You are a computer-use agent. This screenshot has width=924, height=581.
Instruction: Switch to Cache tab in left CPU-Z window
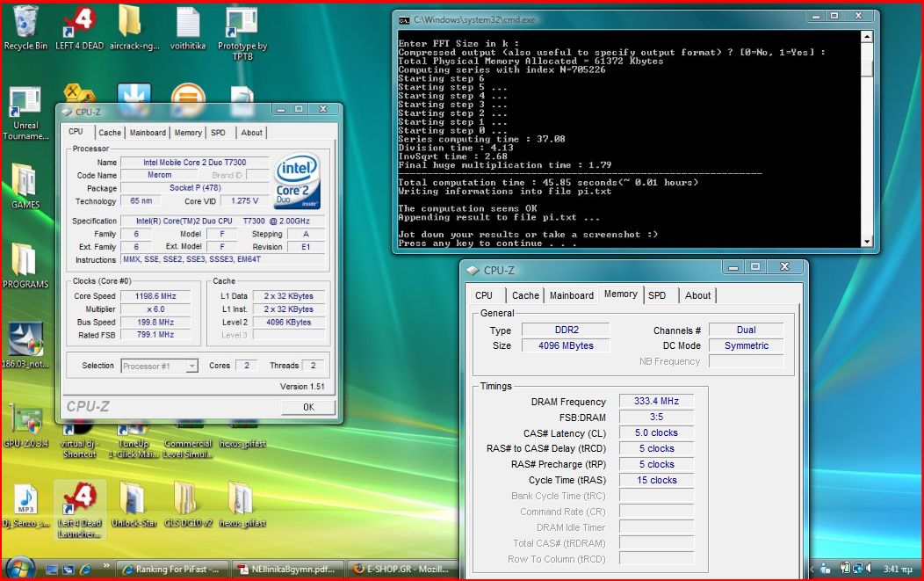[110, 133]
